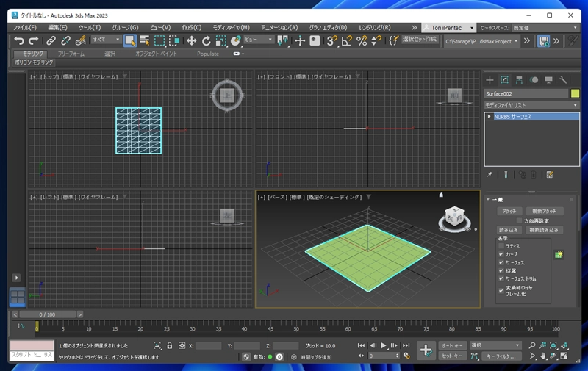Toggle the 3D Snaps icon
588x371 pixels.
(331, 40)
